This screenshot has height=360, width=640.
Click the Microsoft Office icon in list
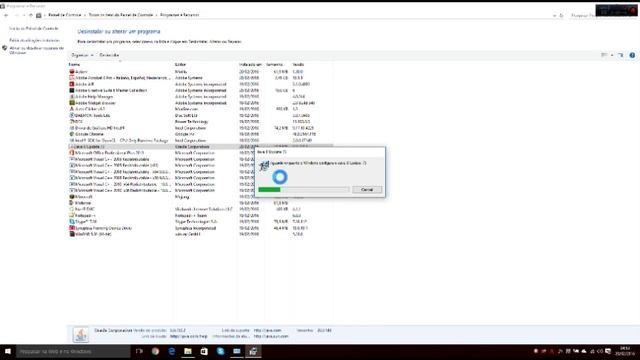click(72, 153)
